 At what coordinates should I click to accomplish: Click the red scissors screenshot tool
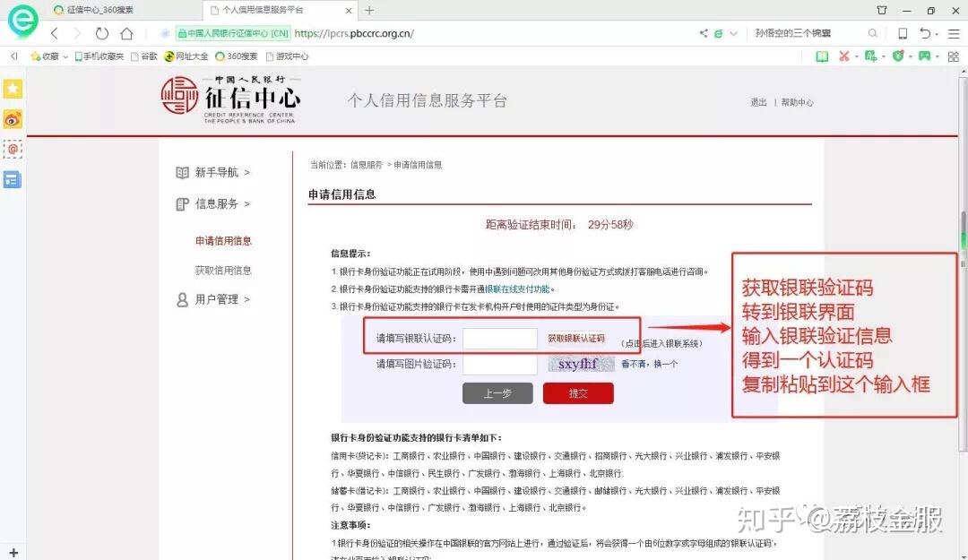click(x=844, y=56)
